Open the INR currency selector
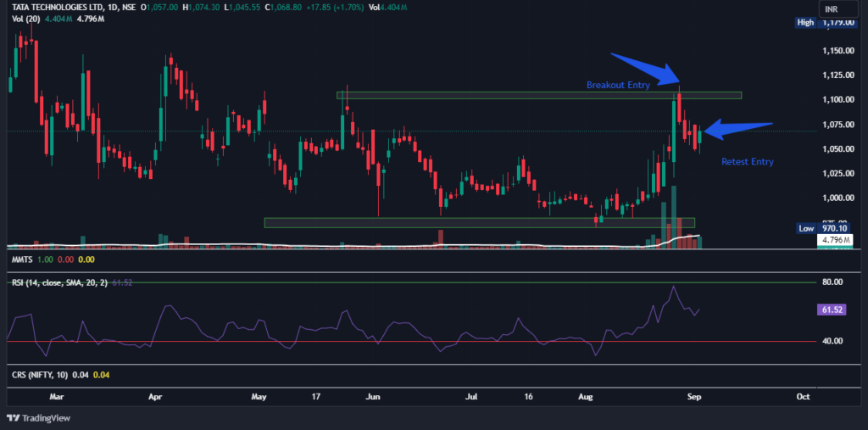 [832, 8]
